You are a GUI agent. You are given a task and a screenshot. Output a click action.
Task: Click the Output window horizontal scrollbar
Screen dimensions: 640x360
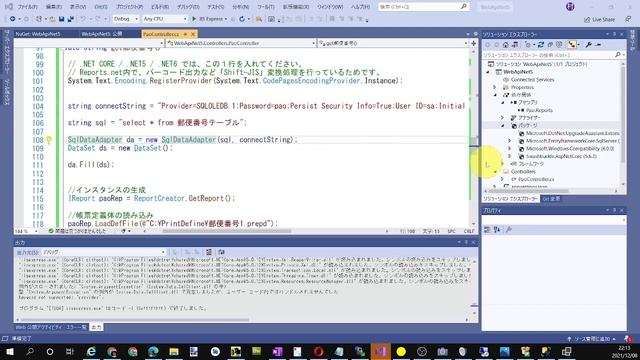(135, 320)
